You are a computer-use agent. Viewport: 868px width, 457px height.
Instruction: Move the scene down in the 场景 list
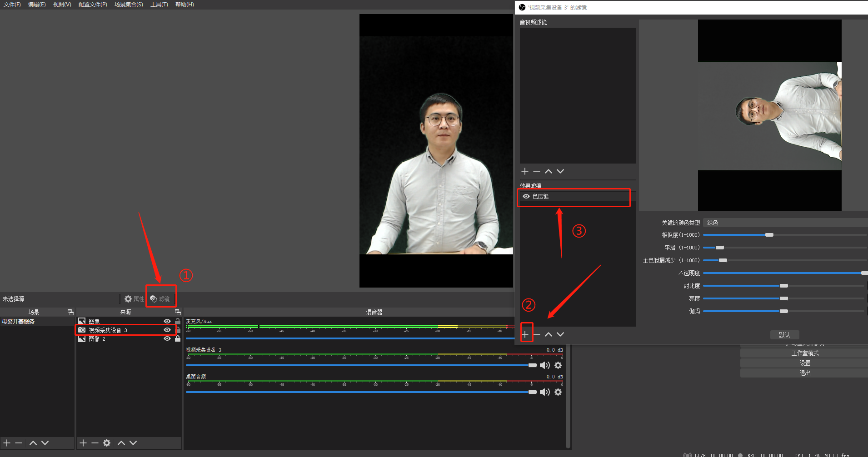45,443
